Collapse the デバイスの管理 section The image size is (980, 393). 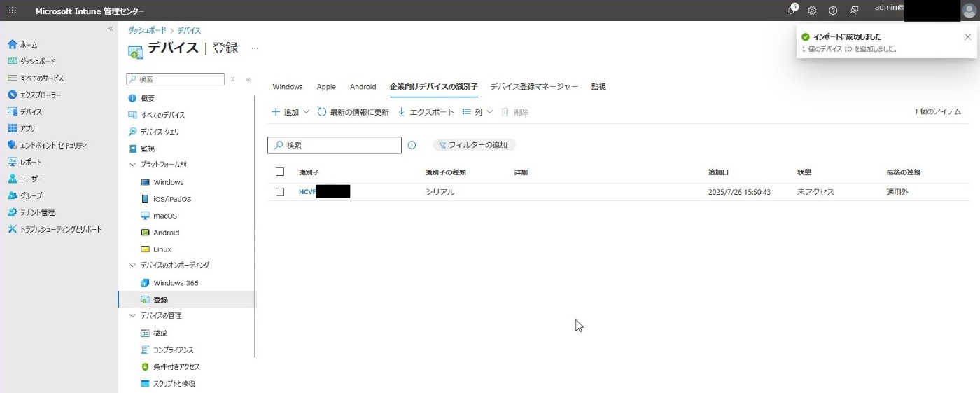tap(133, 316)
